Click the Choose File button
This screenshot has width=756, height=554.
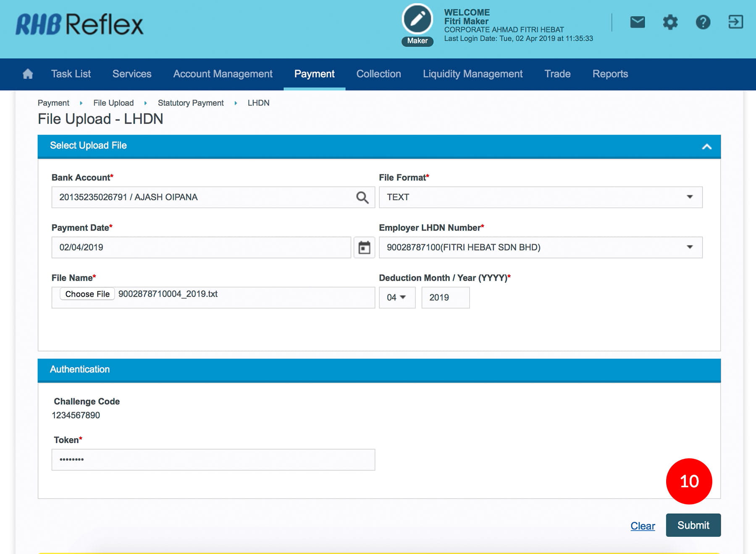click(x=87, y=294)
